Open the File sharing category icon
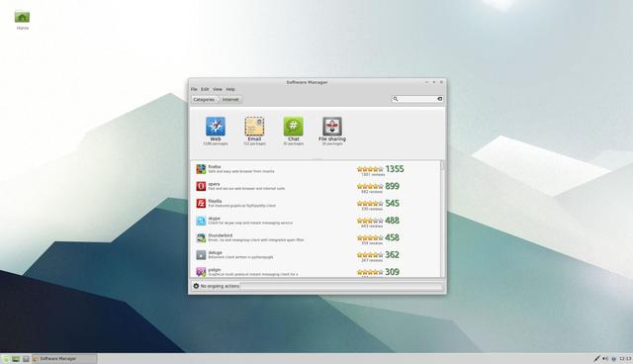 tap(332, 127)
